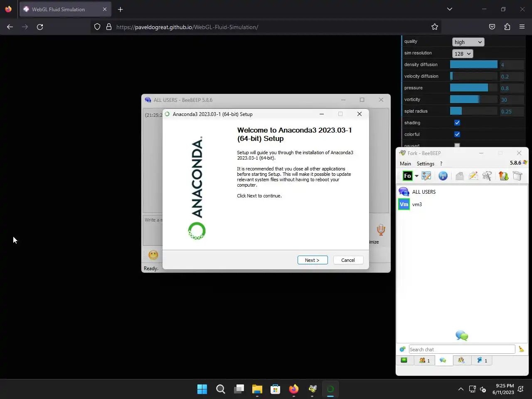Click Cancel in Anaconda3 Setup
Screen dimensions: 532x399
(348, 260)
